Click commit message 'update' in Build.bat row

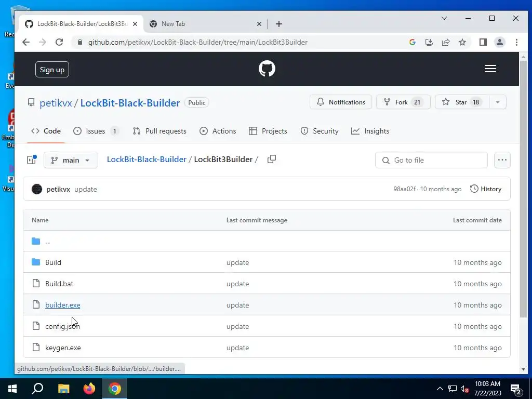pyautogui.click(x=237, y=284)
